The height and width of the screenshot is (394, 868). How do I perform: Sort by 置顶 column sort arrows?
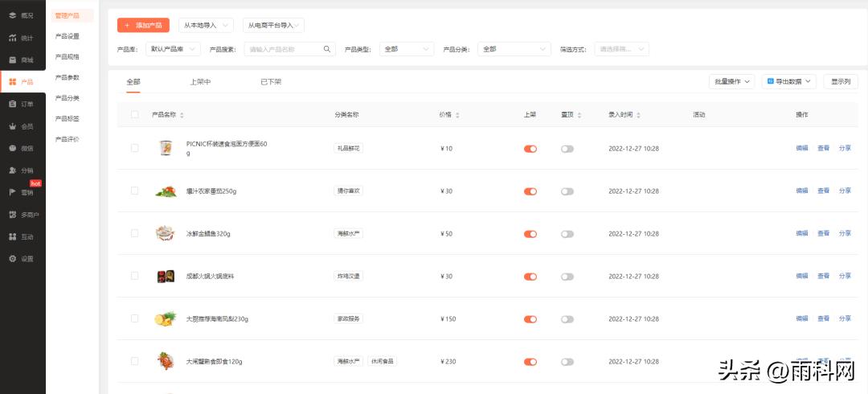click(x=579, y=115)
